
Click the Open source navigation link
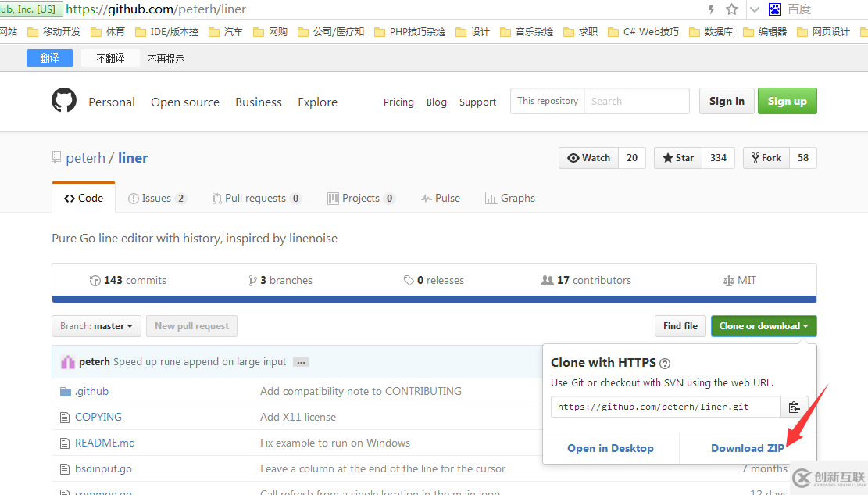click(x=185, y=102)
